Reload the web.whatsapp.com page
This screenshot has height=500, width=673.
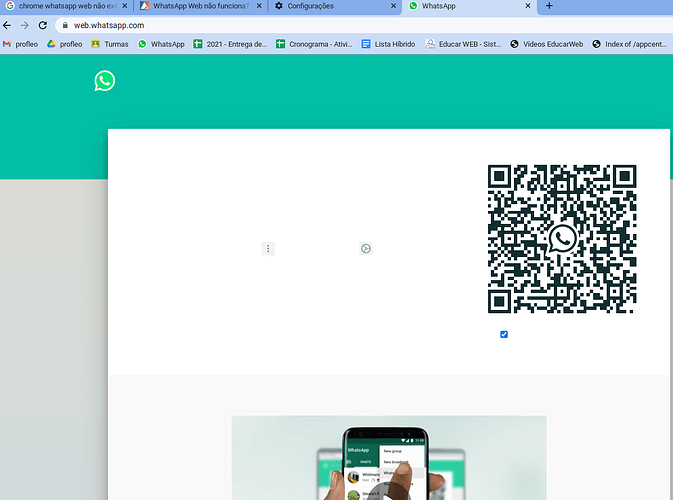point(42,25)
